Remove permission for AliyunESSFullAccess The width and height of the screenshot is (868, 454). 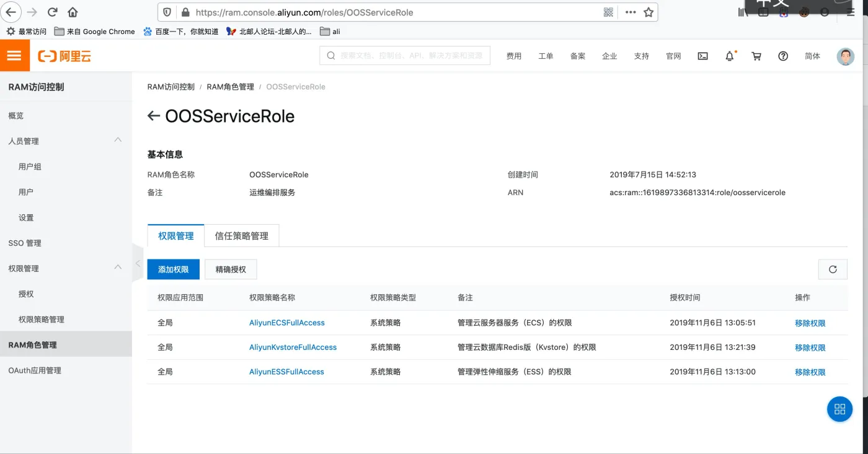pos(810,372)
